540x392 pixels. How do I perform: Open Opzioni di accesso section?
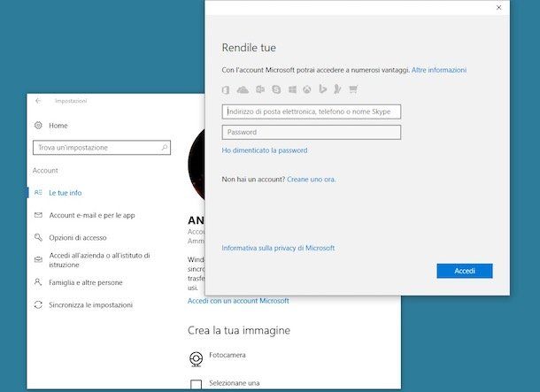[x=78, y=237]
